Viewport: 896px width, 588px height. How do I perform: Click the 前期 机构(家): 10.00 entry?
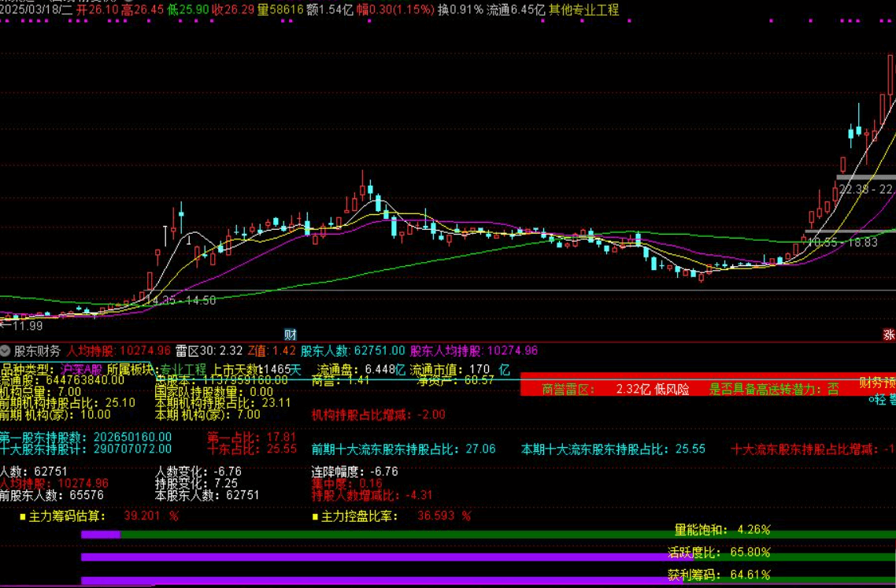pyautogui.click(x=55, y=414)
